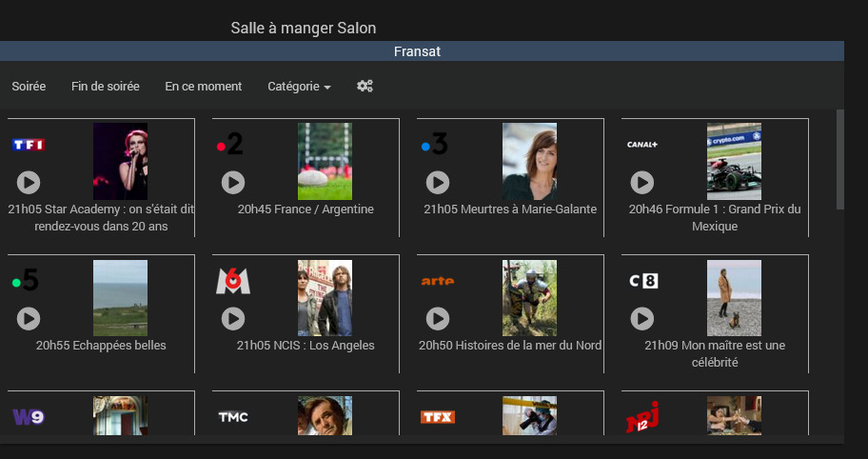Play France 5 Echappées belles
Screen dimensions: 868x459
click(x=29, y=318)
